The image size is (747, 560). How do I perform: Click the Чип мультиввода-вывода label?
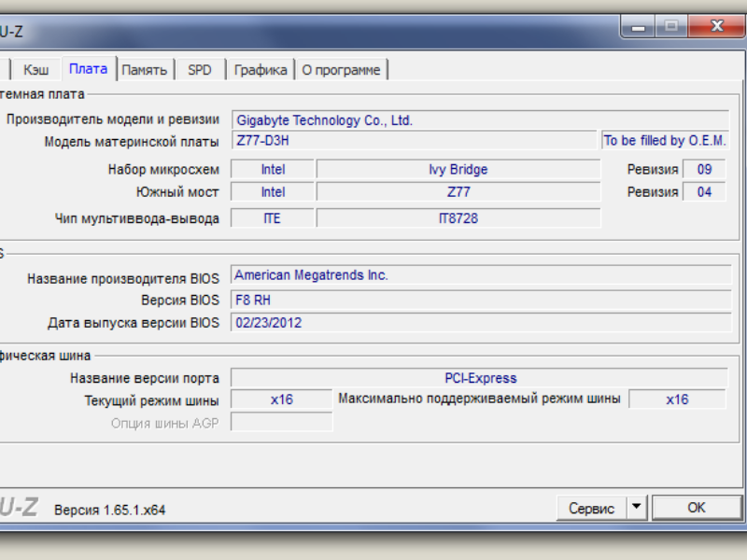(136, 218)
